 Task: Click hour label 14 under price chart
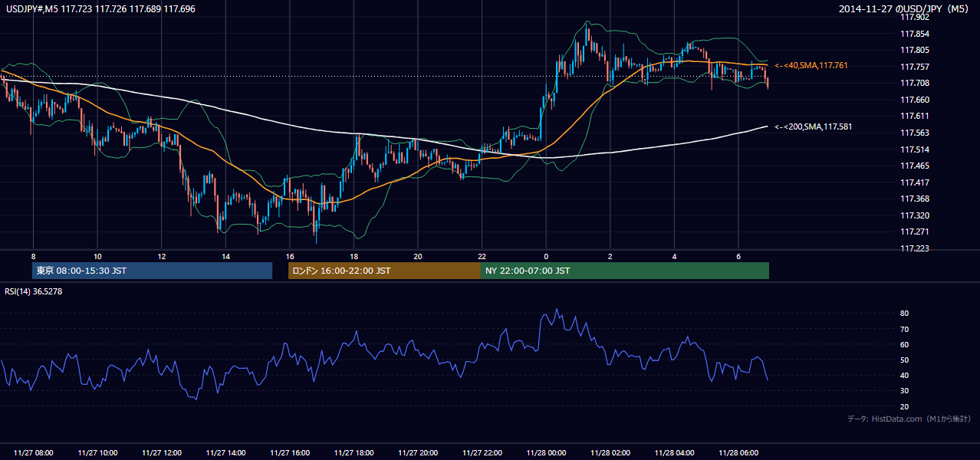click(x=225, y=256)
